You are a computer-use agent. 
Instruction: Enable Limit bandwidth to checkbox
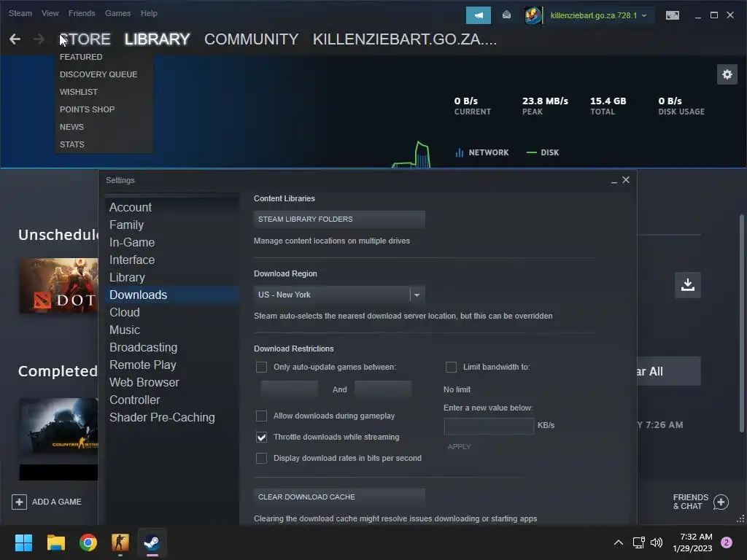tap(451, 367)
